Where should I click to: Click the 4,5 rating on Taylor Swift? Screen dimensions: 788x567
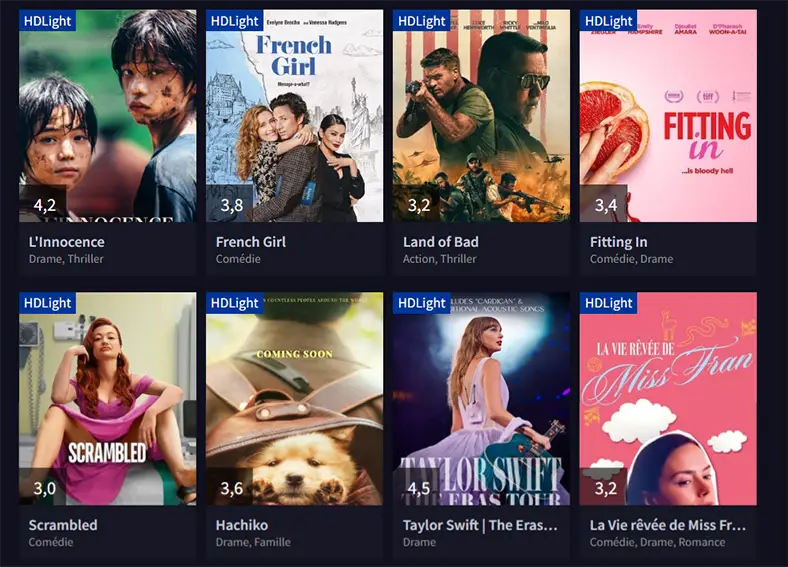(418, 488)
